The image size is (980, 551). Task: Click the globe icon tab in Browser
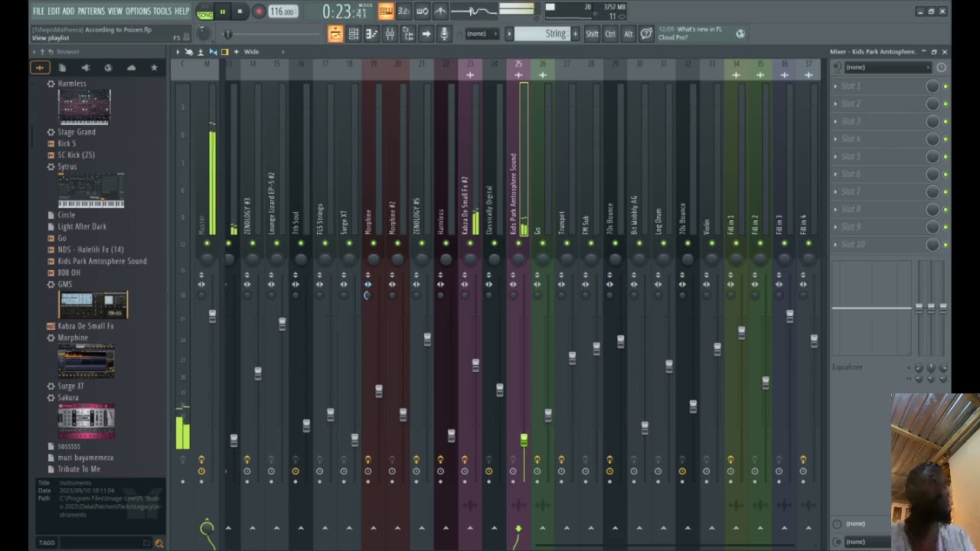(x=108, y=68)
